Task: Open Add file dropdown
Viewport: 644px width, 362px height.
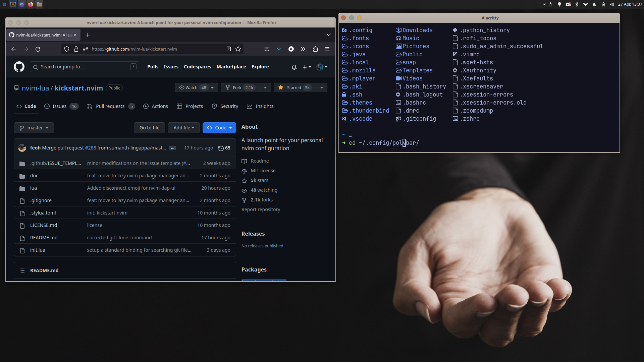Action: (x=184, y=128)
